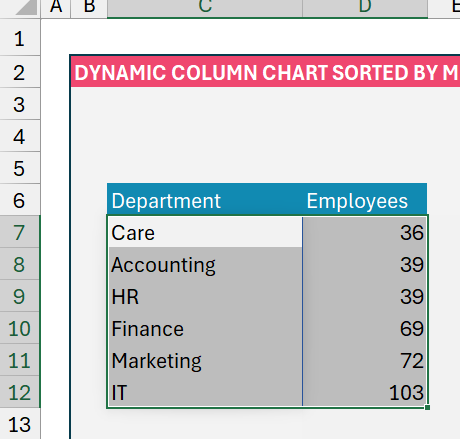460x439 pixels.
Task: Click the Department header cell
Action: 205,199
